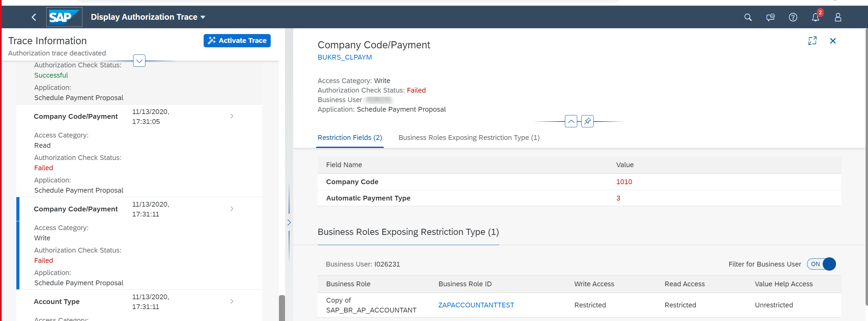Image resolution: width=868 pixels, height=321 pixels.
Task: Switch to Business Roles Exposing Restriction Type tab
Action: [469, 138]
